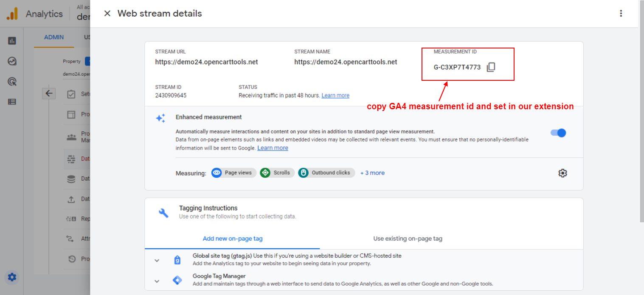Screen dimensions: 644x295
Task: Click the Analytics product name
Action: click(x=44, y=14)
